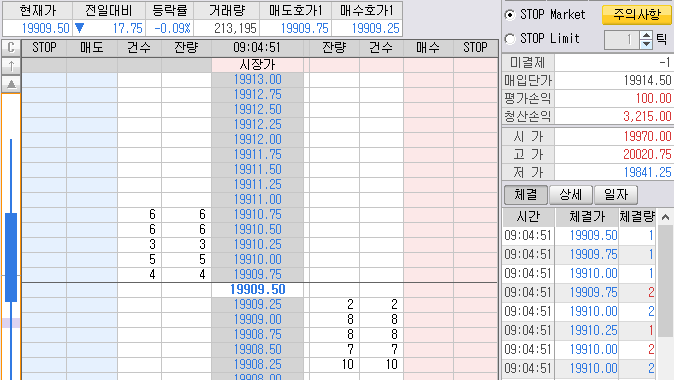Click price 19910.00 in the ladder
674x380 pixels.
pos(257,260)
